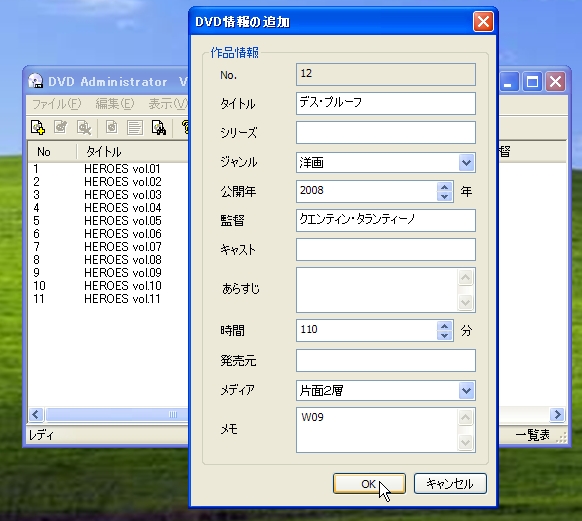Increase the 時間 minutes value
This screenshot has height=521, width=582.
[x=444, y=326]
